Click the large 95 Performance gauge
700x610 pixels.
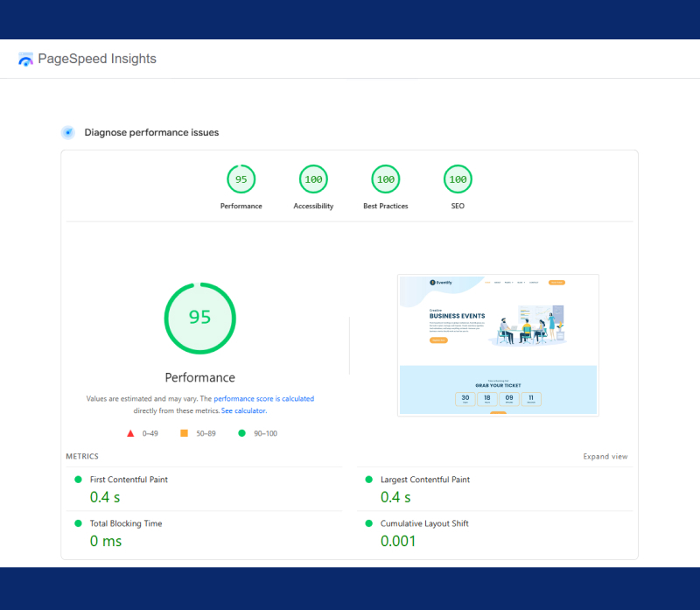point(199,317)
